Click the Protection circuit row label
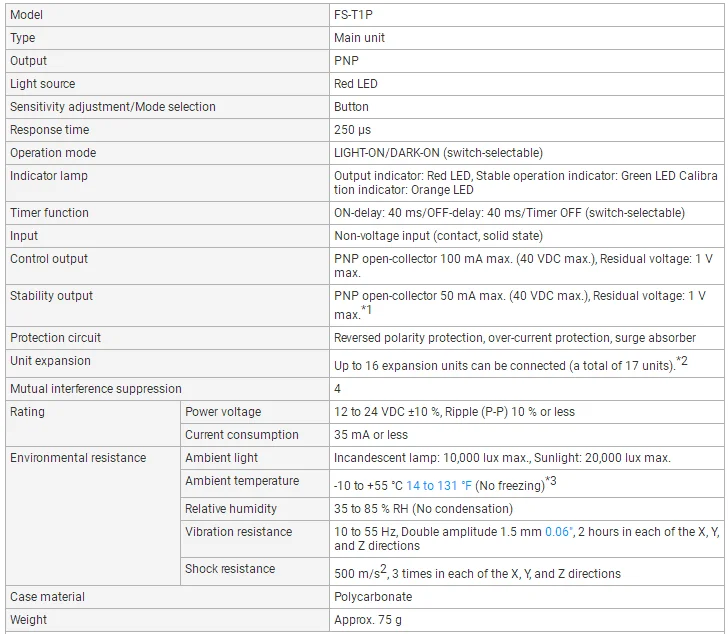Viewport: 728px width, 634px height. pyautogui.click(x=55, y=338)
